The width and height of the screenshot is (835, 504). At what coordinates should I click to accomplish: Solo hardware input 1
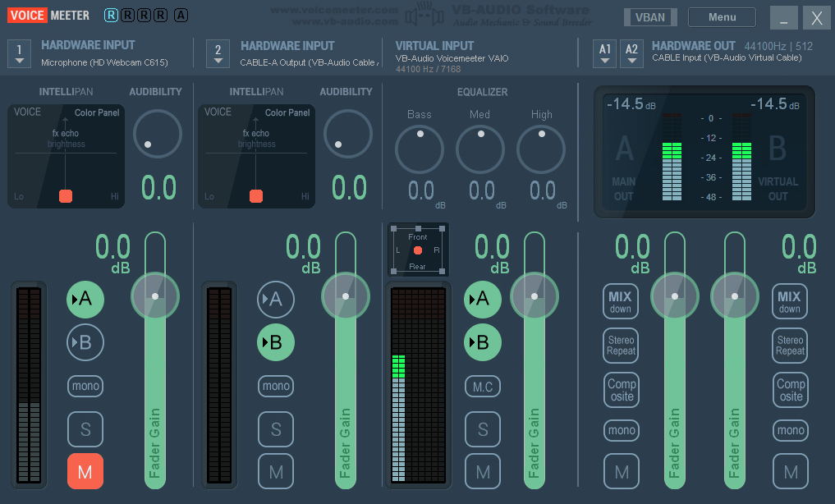point(85,429)
